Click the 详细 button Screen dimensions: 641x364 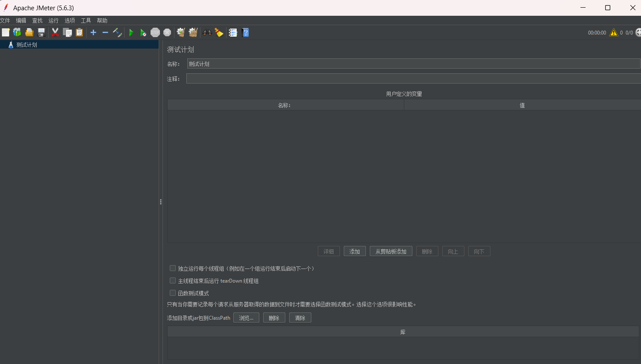point(329,251)
